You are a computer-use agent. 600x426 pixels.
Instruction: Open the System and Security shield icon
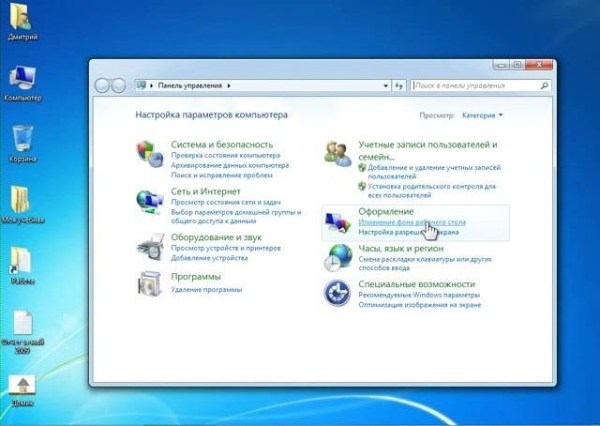(150, 154)
